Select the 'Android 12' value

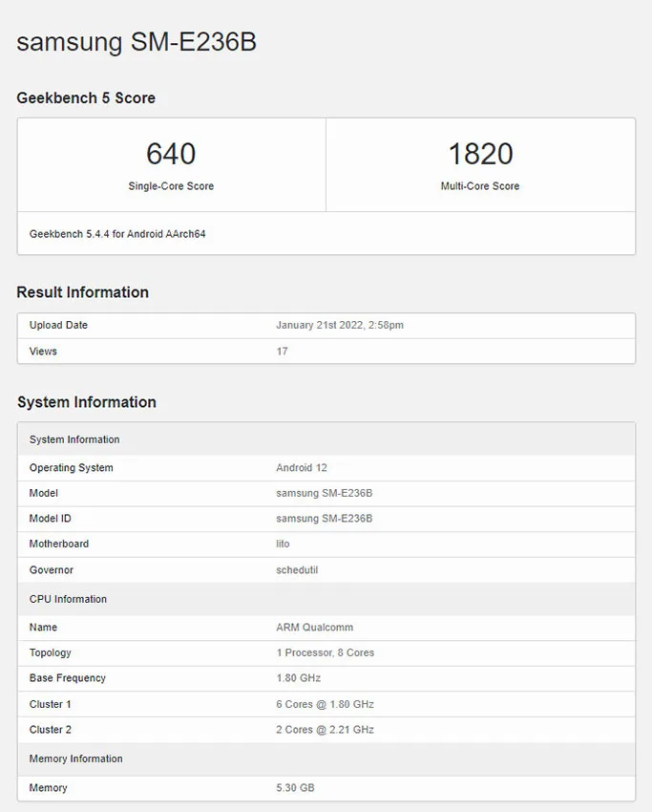pos(301,468)
